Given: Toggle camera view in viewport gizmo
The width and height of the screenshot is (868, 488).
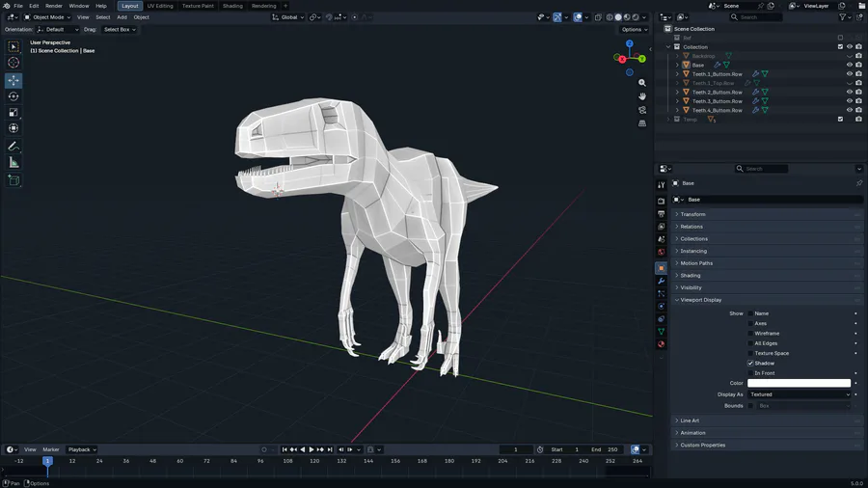Looking at the screenshot, I should point(642,110).
